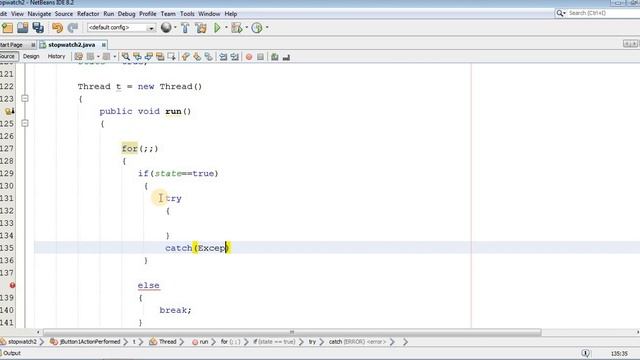640x360 pixels.
Task: Click Shift Line Left icon
Action: (223, 57)
